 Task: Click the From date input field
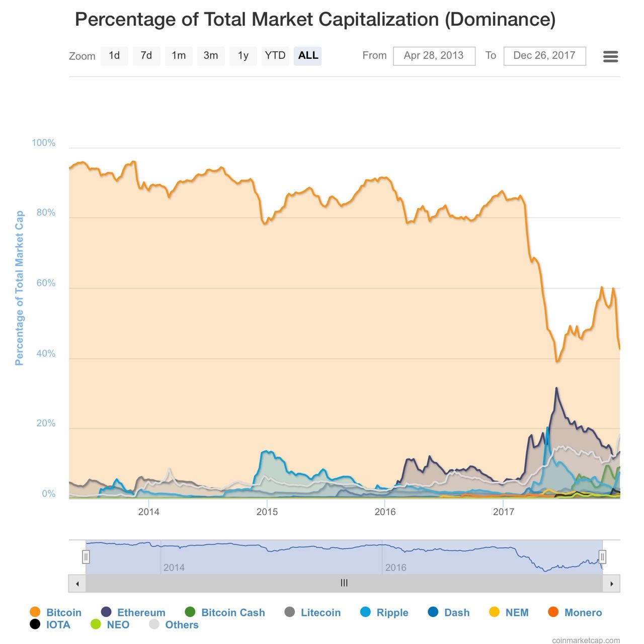tap(434, 56)
